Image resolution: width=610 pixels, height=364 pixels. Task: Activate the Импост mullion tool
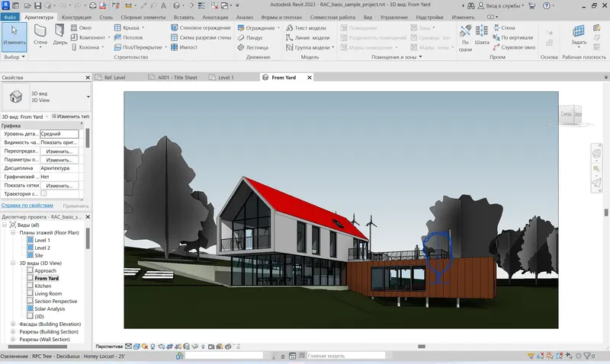(x=184, y=47)
